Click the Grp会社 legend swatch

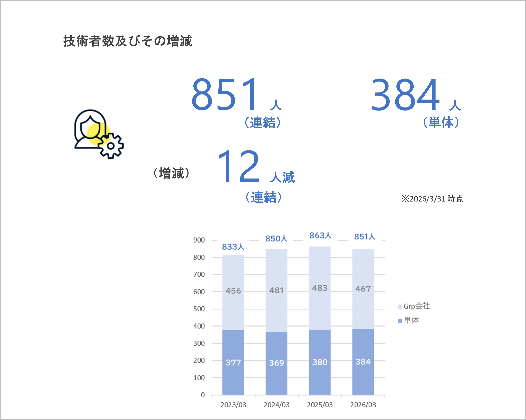[x=400, y=306]
